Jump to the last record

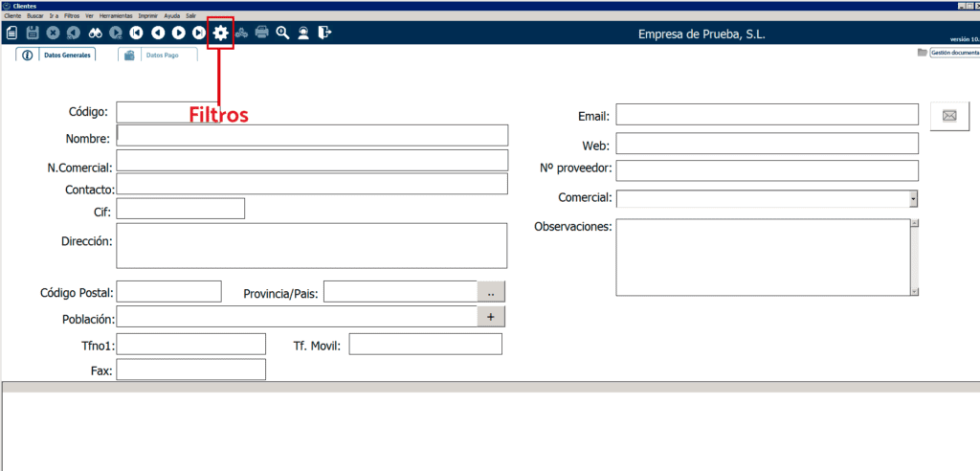[x=198, y=33]
